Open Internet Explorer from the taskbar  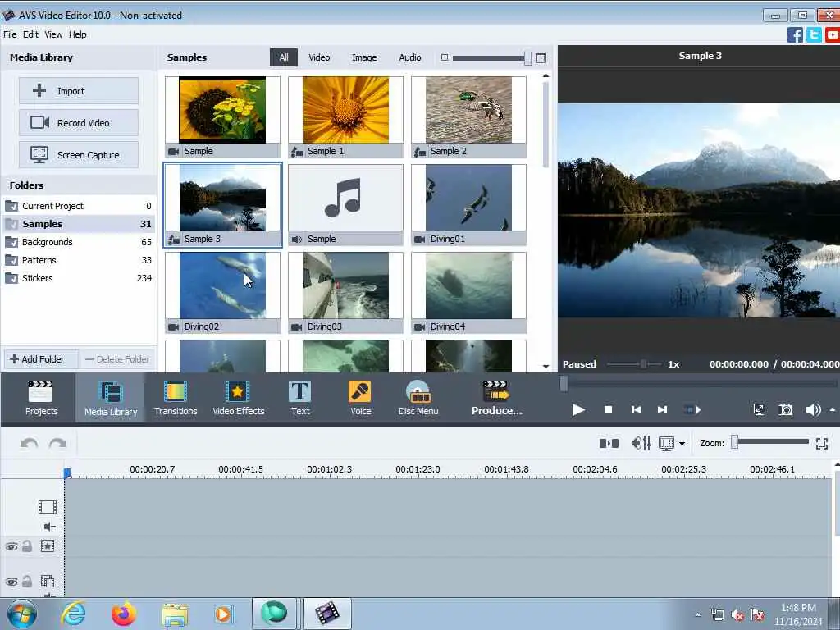(73, 614)
